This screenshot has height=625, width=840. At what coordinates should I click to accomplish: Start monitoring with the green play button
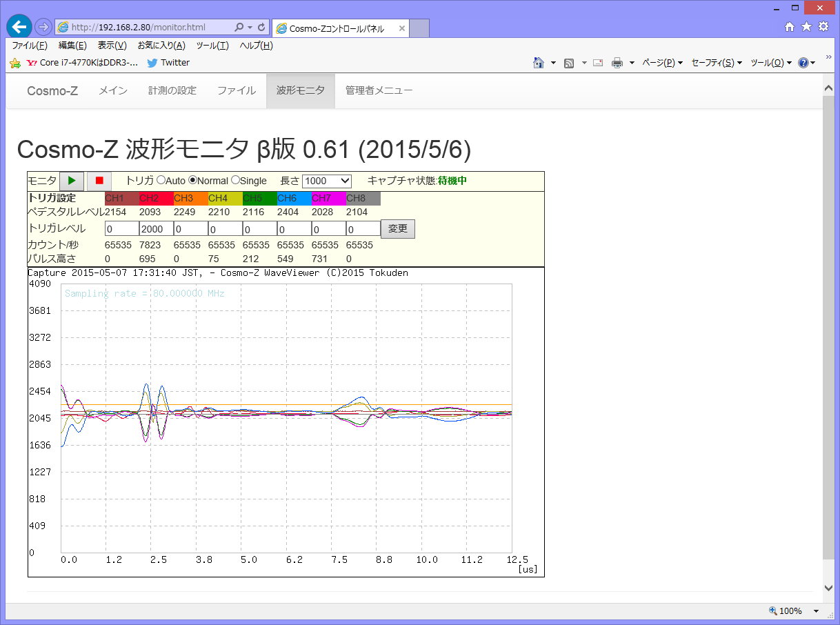pyautogui.click(x=72, y=181)
